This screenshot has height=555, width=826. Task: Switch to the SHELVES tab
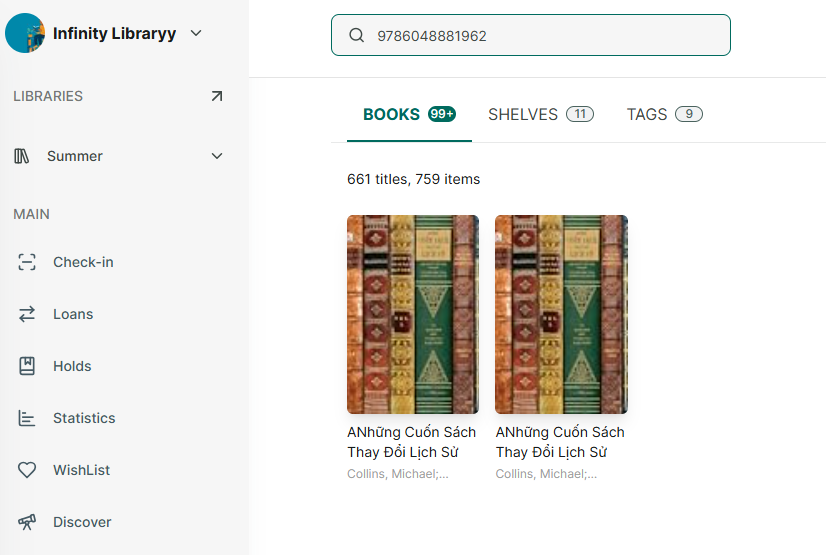(x=540, y=114)
